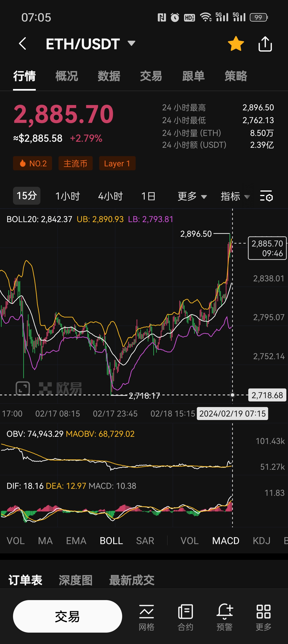Screen dimensions: 288x644
Task: Enable the main-chart VOL indicator
Action: (16, 541)
